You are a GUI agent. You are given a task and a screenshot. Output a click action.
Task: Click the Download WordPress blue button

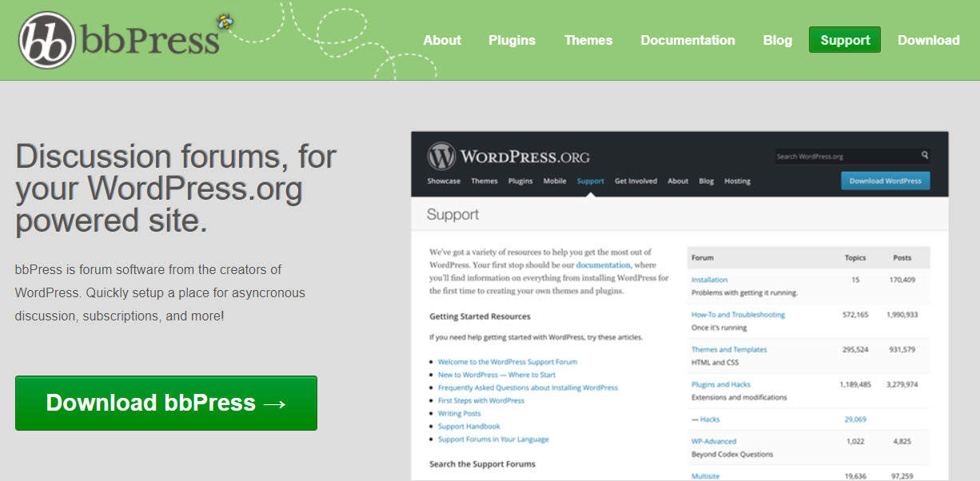pyautogui.click(x=885, y=181)
